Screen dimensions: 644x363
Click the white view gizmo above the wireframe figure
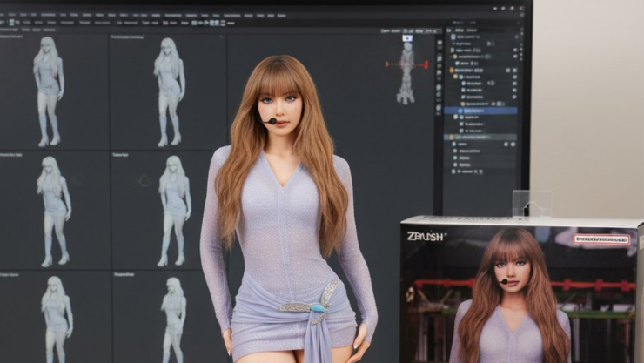click(x=406, y=38)
